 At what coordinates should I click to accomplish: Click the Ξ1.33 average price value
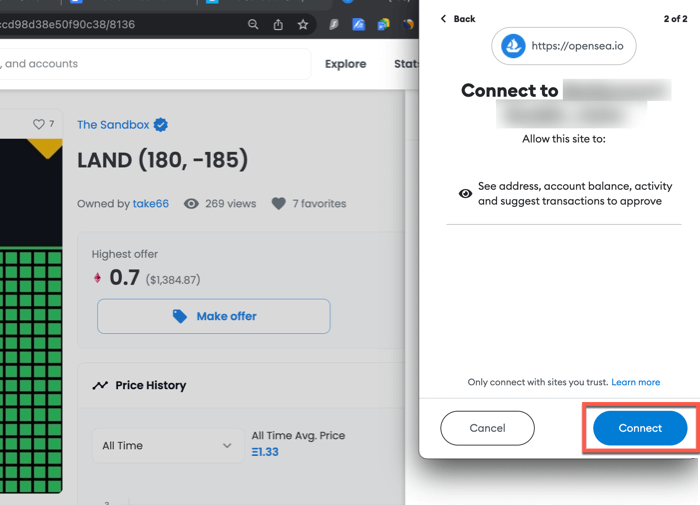(265, 452)
